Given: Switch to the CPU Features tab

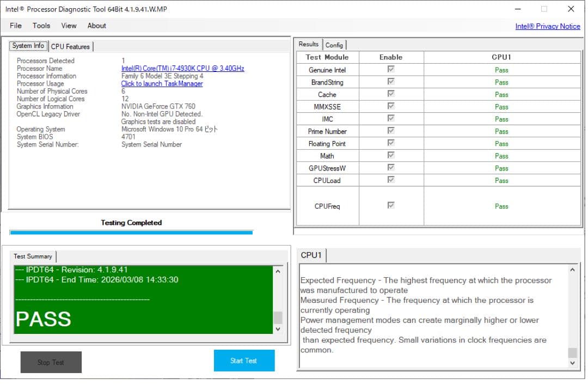Looking at the screenshot, I should (70, 47).
